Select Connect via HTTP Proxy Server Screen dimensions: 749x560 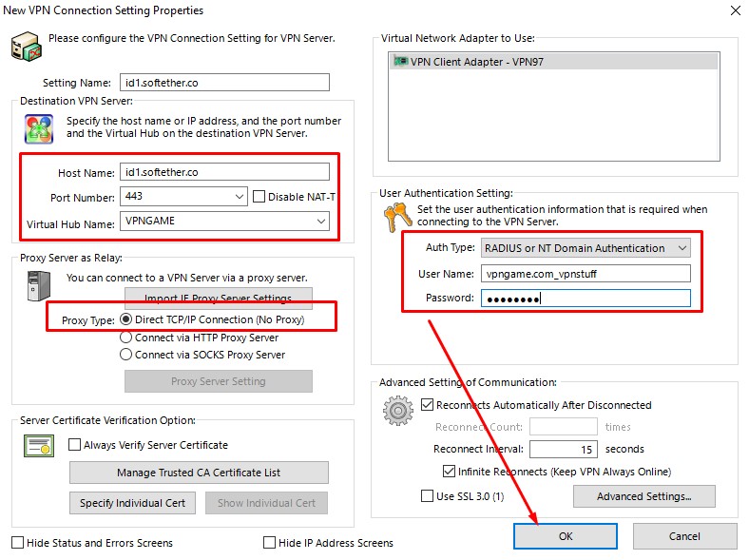coord(125,338)
